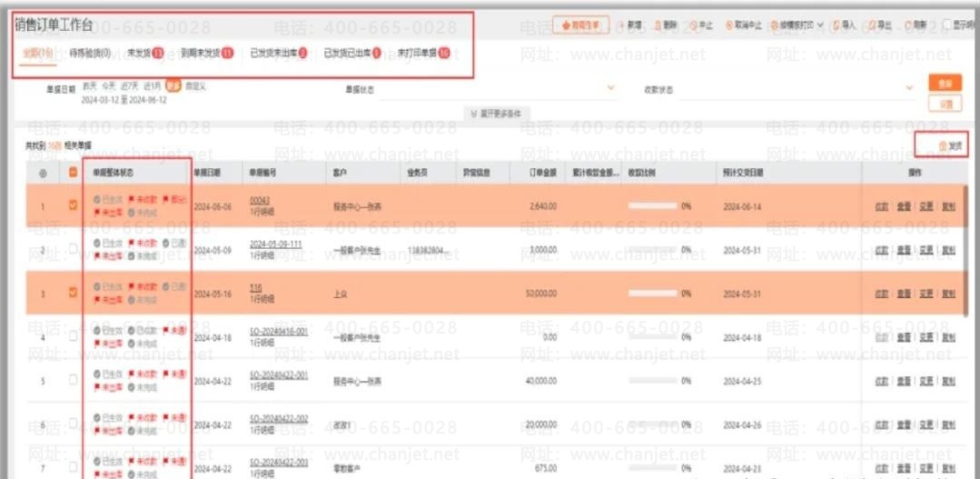Click the orange 查询 search button

pyautogui.click(x=945, y=84)
